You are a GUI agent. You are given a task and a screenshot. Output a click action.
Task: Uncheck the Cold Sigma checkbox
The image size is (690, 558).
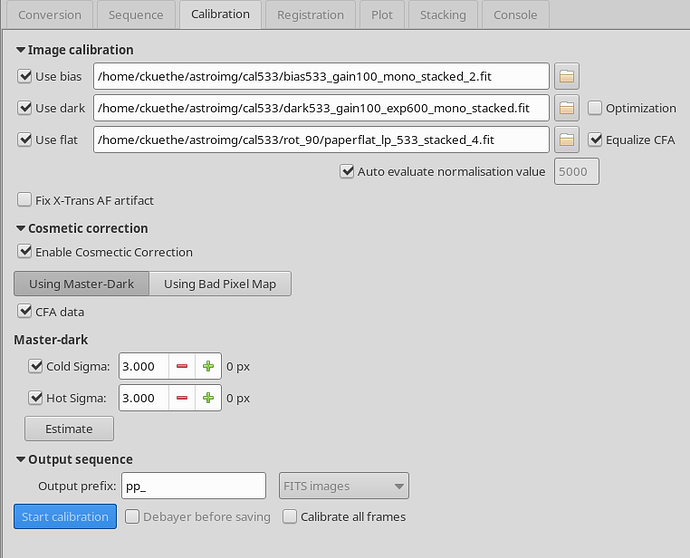click(35, 366)
